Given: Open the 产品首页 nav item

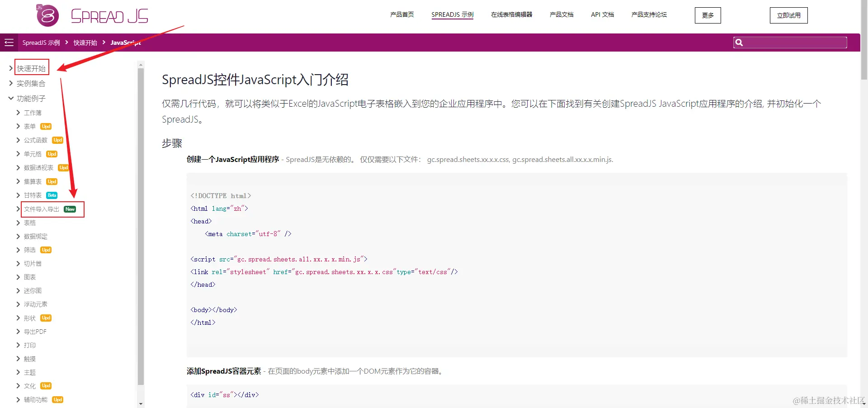Looking at the screenshot, I should point(402,14).
